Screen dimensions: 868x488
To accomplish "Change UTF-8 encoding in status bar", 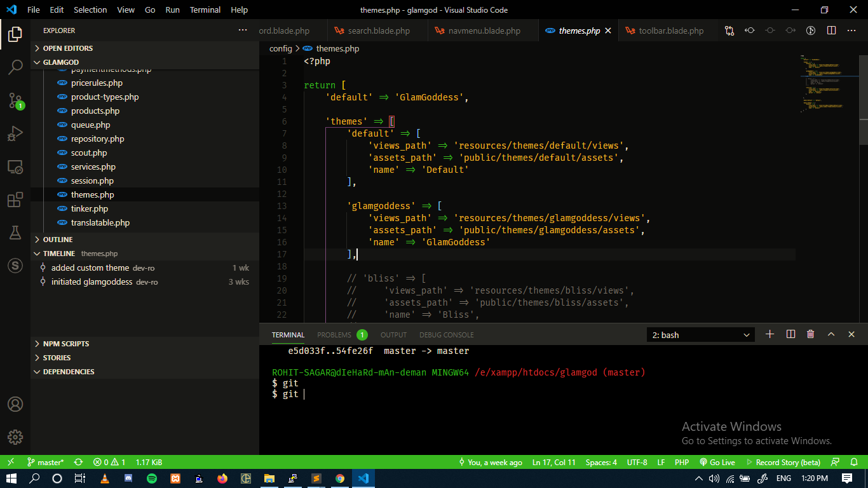I will pos(637,463).
